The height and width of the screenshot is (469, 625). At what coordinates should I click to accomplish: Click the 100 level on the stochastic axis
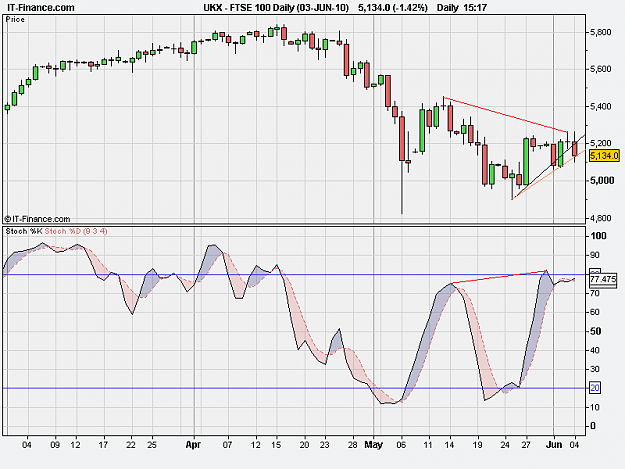tap(598, 236)
